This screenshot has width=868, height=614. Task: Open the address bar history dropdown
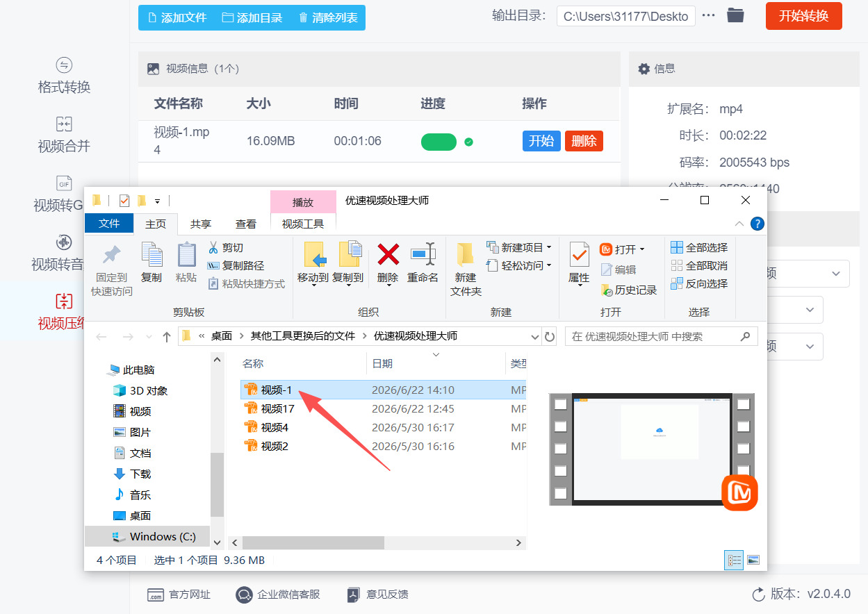(x=535, y=336)
